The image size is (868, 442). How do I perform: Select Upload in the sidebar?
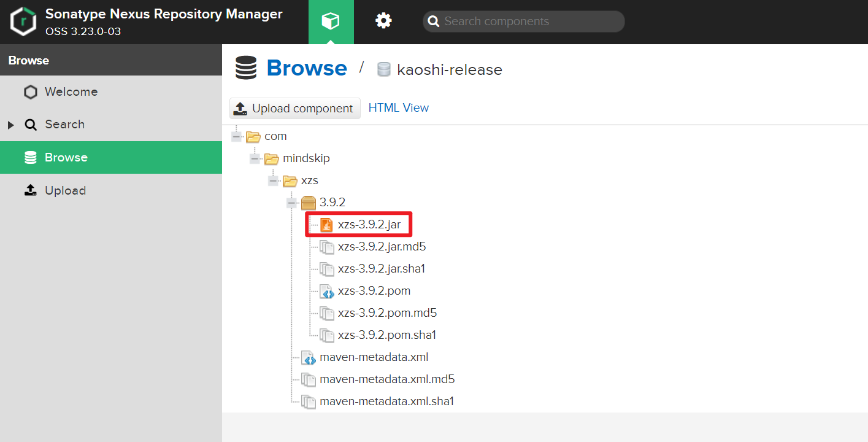coord(111,191)
